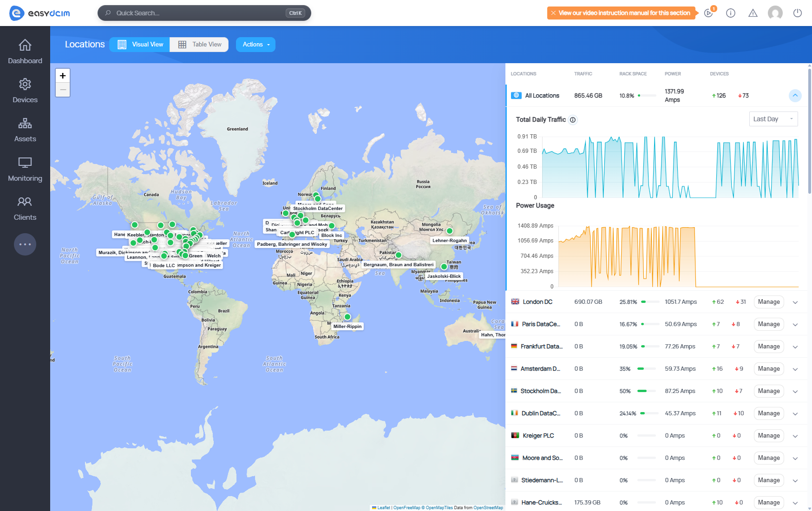Switch to Table View tab
Viewport: 812px width, 511px height.
[199, 45]
